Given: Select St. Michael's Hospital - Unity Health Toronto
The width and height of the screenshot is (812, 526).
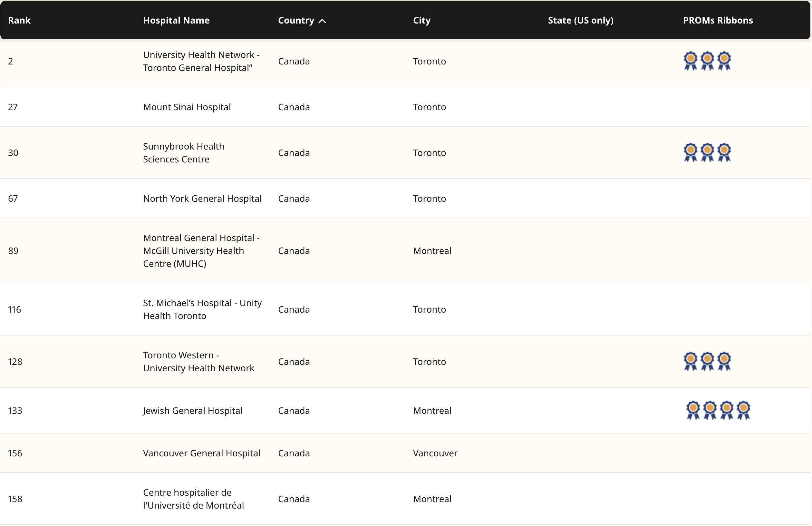Looking at the screenshot, I should click(202, 309).
